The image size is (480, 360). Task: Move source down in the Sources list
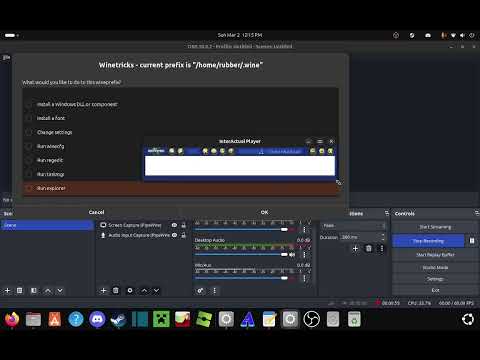(x=156, y=291)
